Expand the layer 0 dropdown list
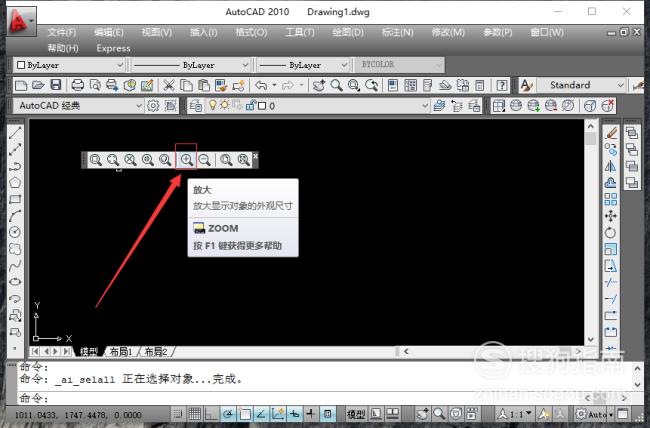Screen dimensions: 650x428 click(x=425, y=106)
